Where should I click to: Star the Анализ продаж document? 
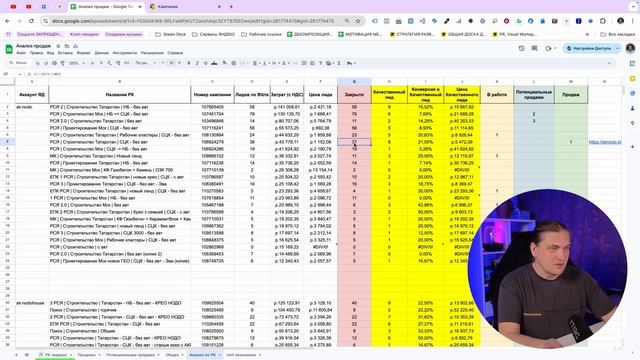58,46
